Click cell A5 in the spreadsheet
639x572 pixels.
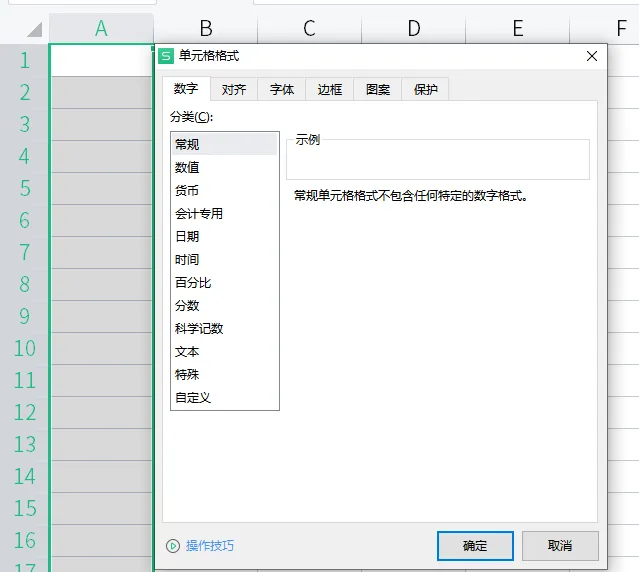(101, 188)
